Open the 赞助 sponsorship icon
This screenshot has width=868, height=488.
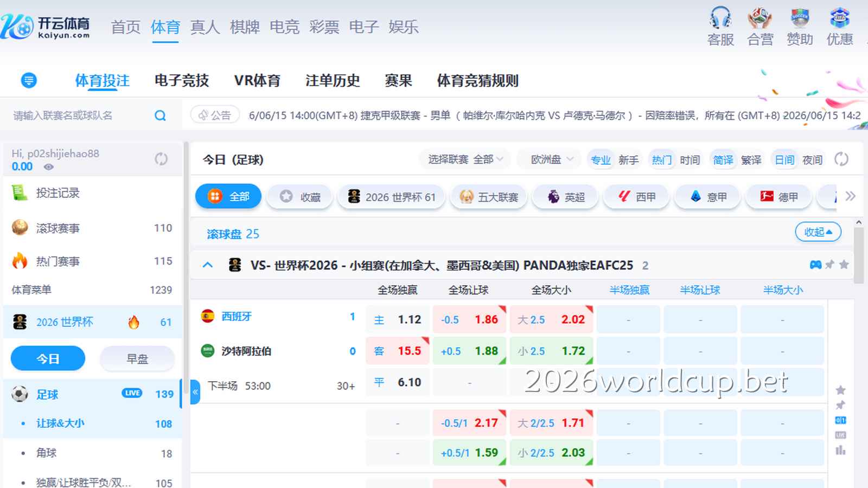pyautogui.click(x=800, y=27)
